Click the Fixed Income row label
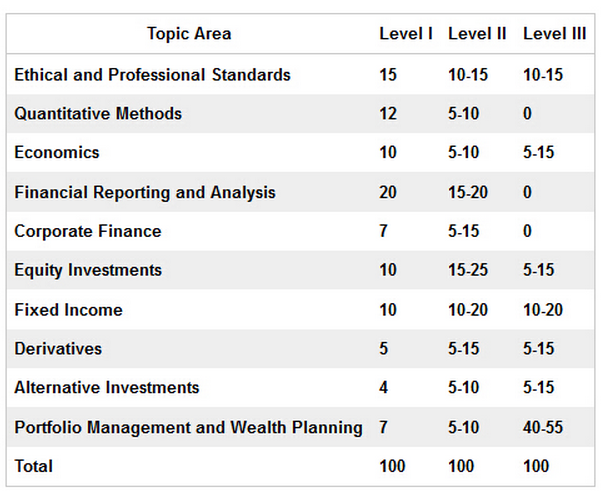This screenshot has height=495, width=601. (x=68, y=310)
